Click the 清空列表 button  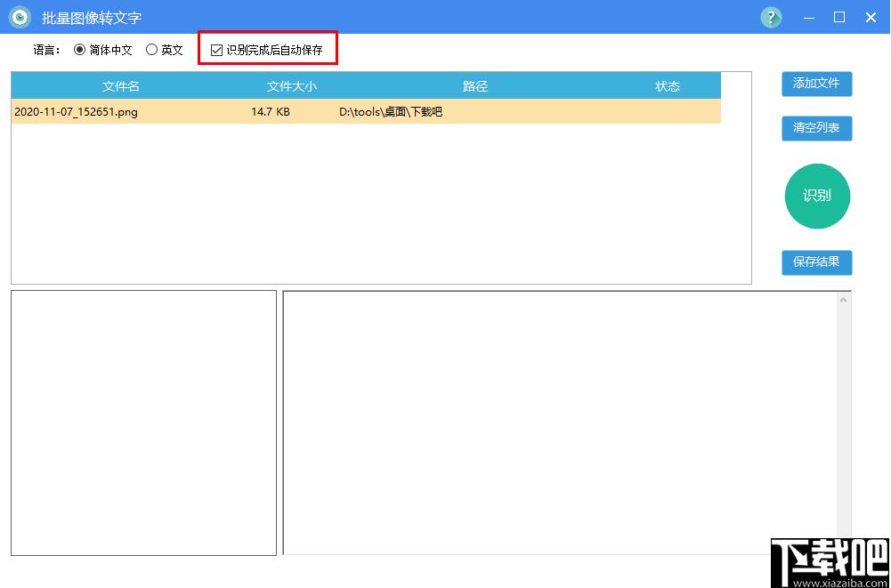coord(816,128)
